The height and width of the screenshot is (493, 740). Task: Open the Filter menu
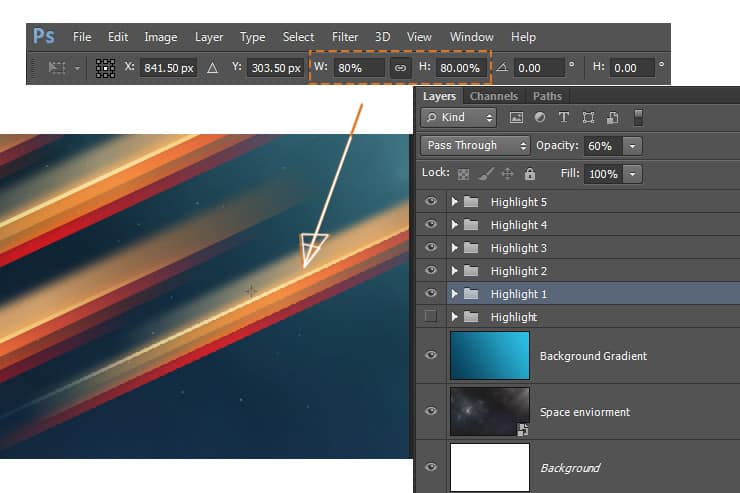point(345,37)
